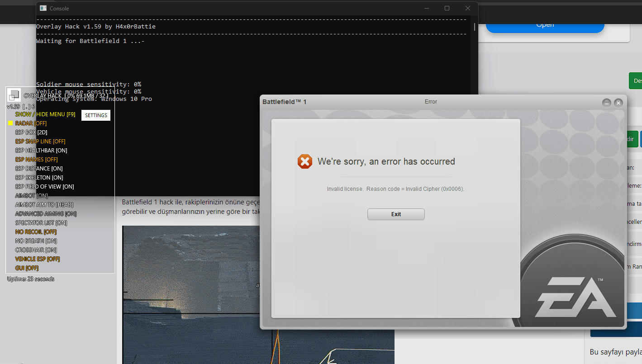Close the Battlefield 1 error dialog
This screenshot has width=642, height=364.
tap(618, 103)
